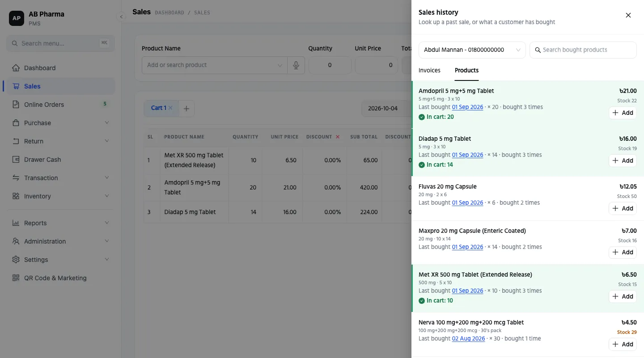Expand the Transaction submenu
Screen dimensions: 644x358
coord(61,178)
